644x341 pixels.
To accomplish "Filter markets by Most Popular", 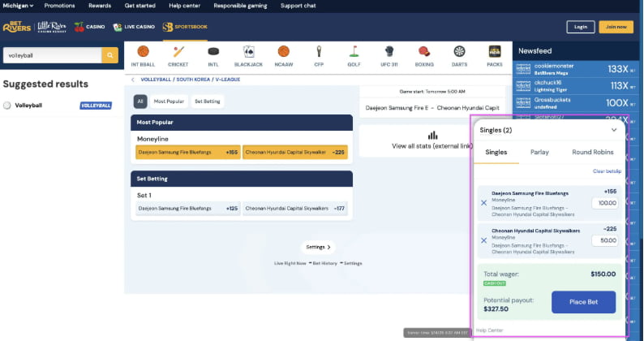I will 169,101.
